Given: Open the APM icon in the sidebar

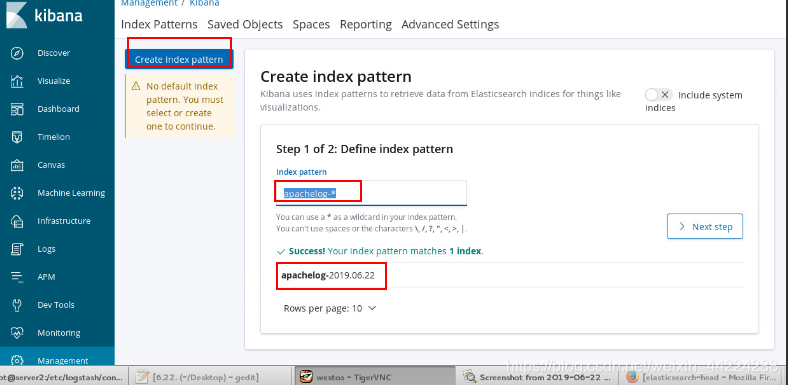Looking at the screenshot, I should [17, 277].
